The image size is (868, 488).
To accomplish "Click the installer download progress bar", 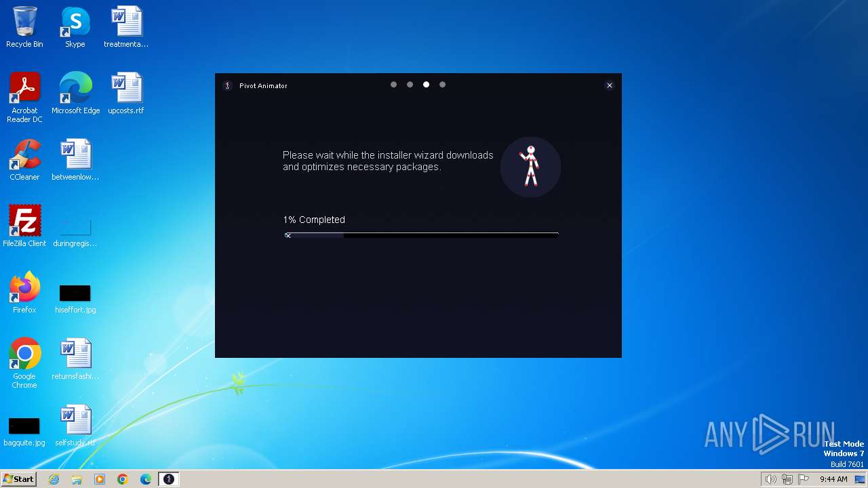I will pyautogui.click(x=421, y=235).
